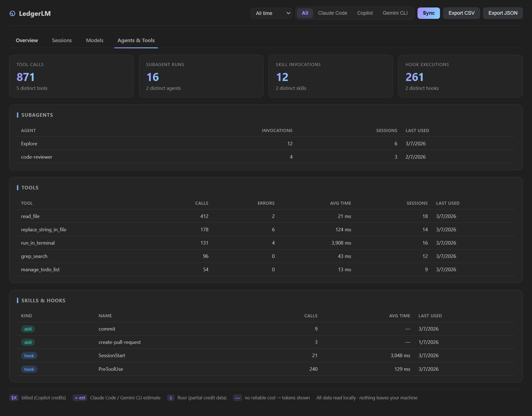Click the create-pull-request skill name
The height and width of the screenshot is (416, 532).
click(119, 342)
